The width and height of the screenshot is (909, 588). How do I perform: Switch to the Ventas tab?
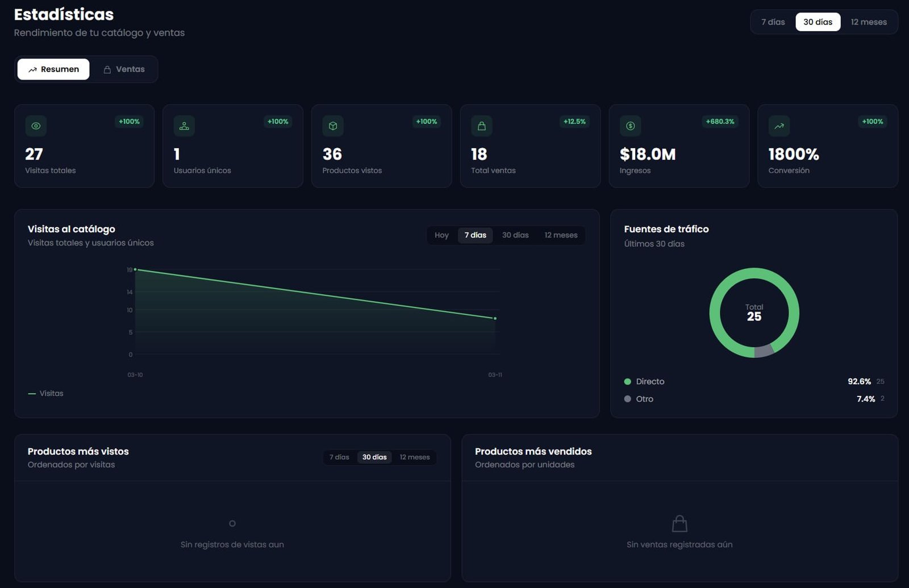124,69
